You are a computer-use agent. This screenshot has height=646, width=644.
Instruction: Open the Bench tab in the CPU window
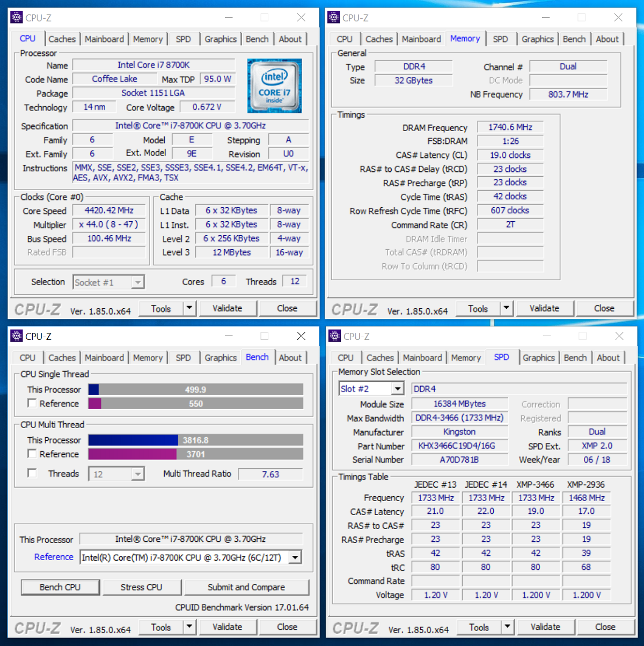(x=257, y=39)
